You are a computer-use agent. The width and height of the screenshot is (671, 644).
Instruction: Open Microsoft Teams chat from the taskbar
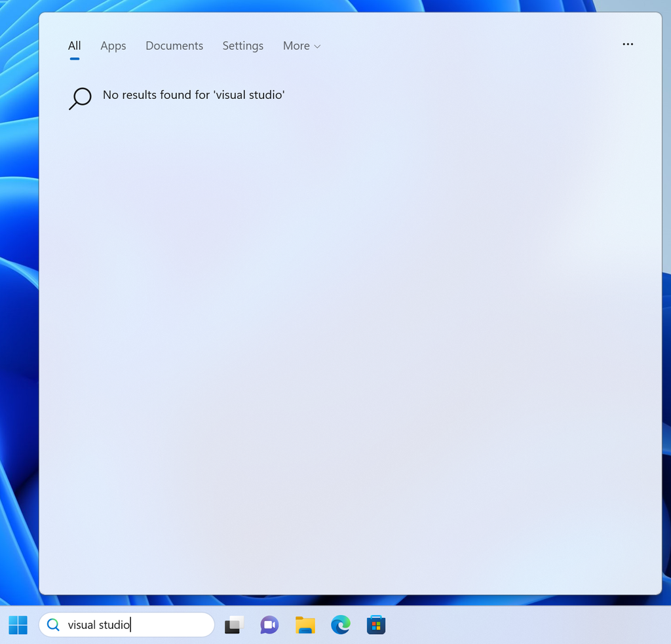click(x=269, y=625)
